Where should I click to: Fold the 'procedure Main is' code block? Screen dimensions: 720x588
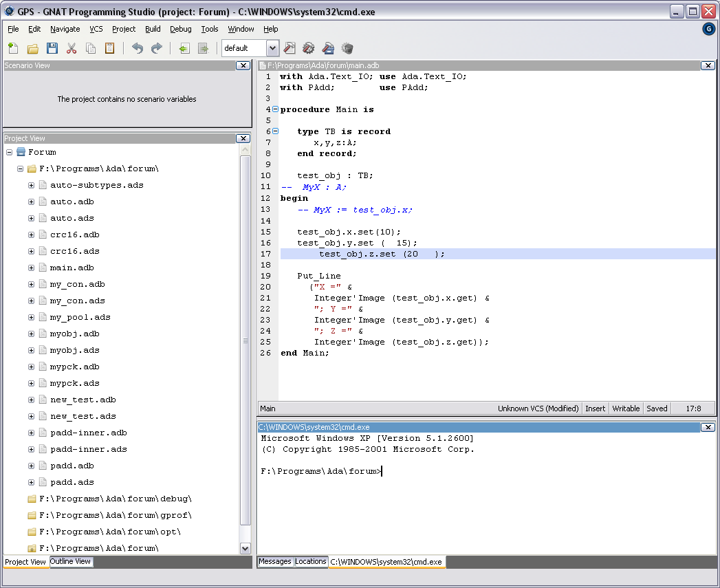pyautogui.click(x=276, y=109)
